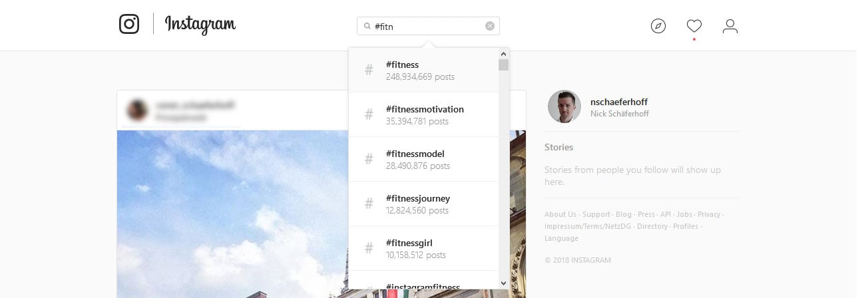Open the About Us footer link
Image resolution: width=868 pixels, height=298 pixels.
click(x=560, y=214)
